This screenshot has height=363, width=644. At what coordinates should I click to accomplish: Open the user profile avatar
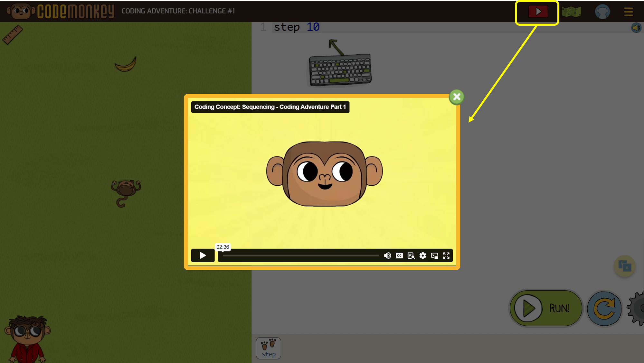click(x=602, y=12)
